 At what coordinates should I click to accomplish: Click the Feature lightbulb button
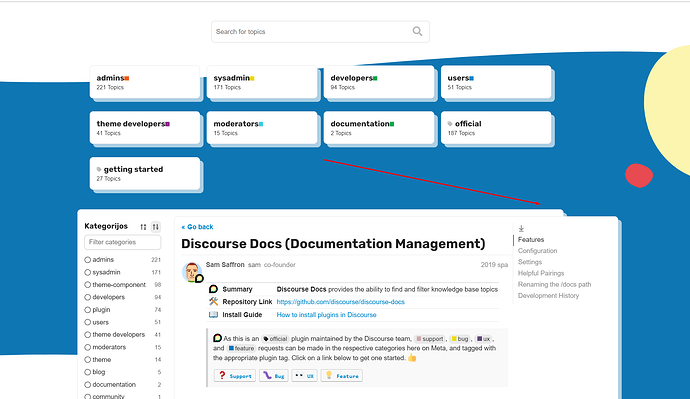coord(341,376)
